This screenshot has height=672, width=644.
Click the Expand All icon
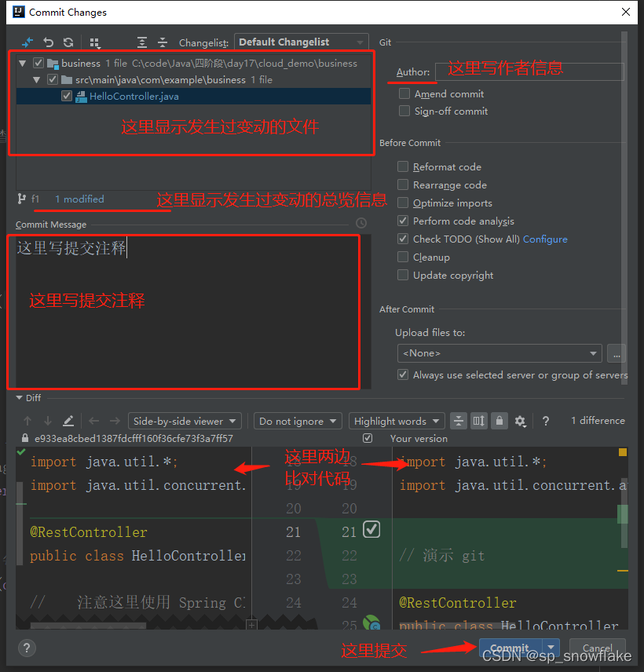[x=142, y=42]
